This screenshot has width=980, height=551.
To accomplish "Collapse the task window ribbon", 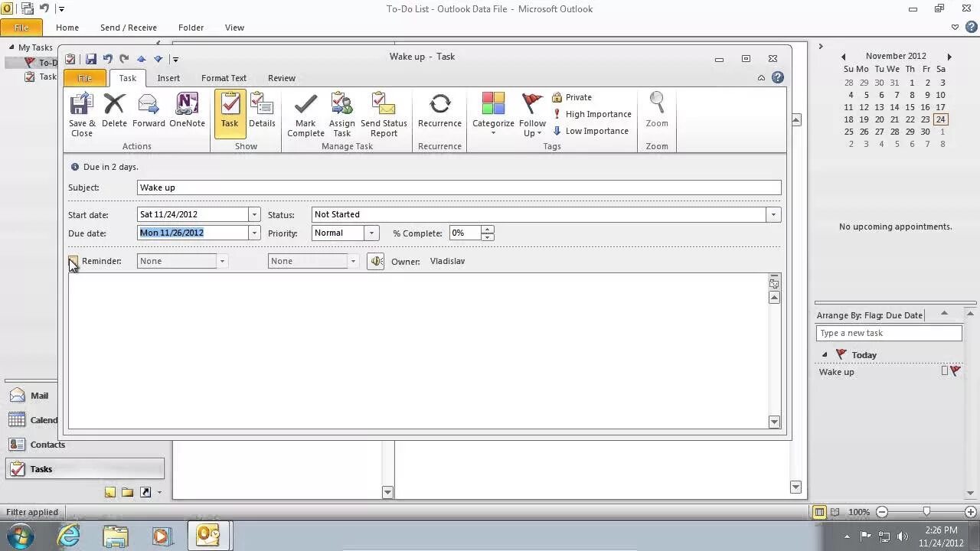I will pos(761,78).
